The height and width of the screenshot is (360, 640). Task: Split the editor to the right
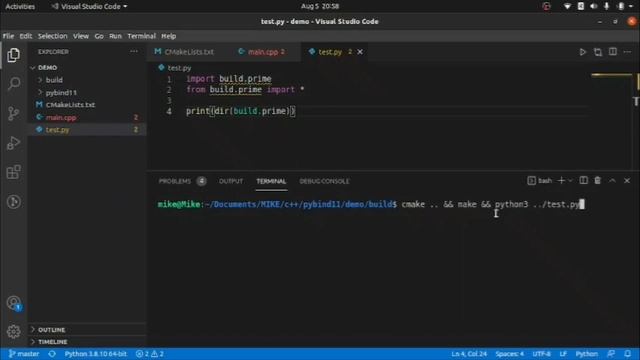coord(613,52)
